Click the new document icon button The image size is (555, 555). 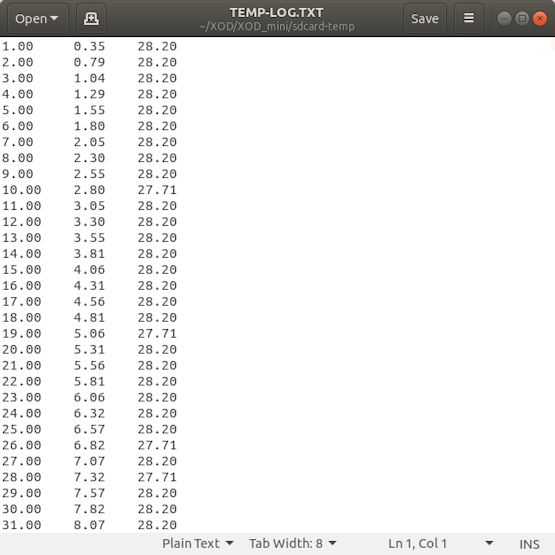(91, 18)
